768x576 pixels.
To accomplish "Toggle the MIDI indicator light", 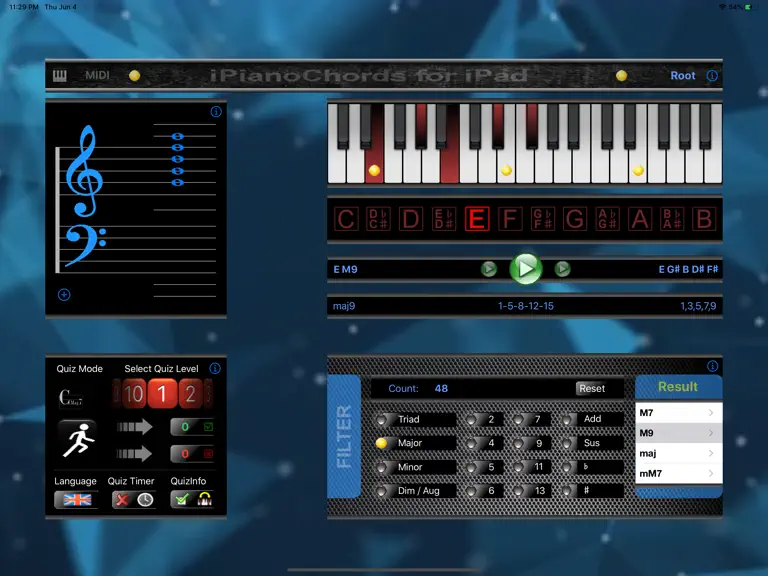I will click(x=134, y=75).
